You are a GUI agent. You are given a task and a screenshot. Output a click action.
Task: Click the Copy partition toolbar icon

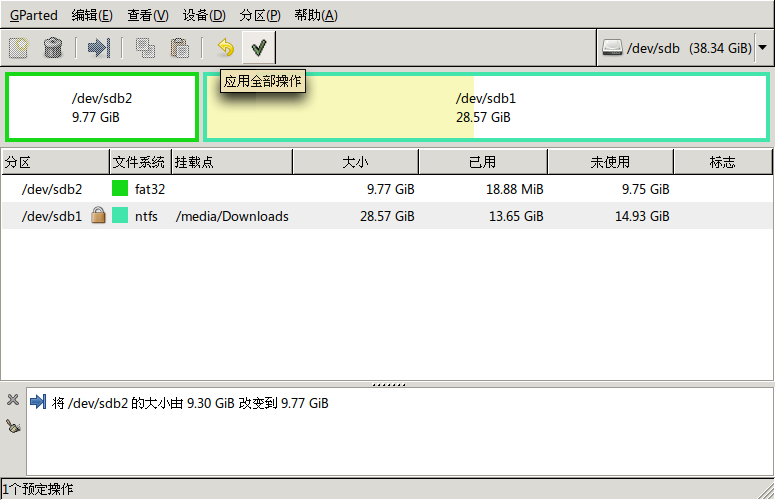(145, 48)
